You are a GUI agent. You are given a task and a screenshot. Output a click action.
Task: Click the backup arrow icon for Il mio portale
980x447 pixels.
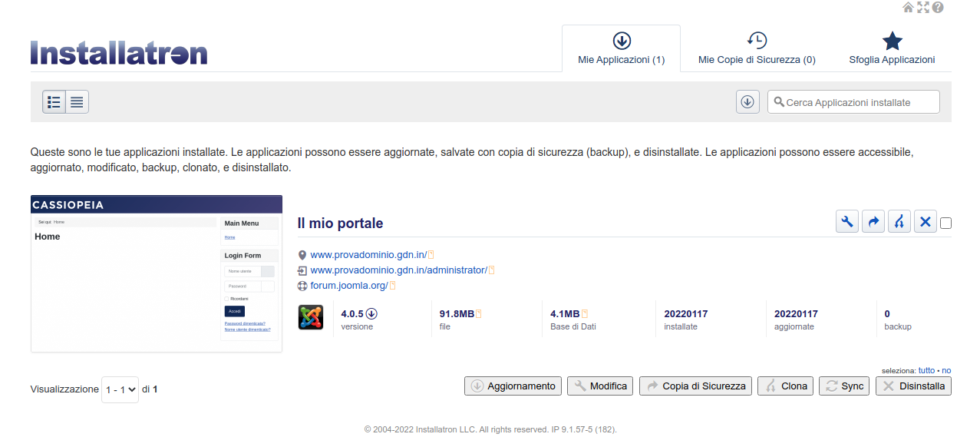873,222
